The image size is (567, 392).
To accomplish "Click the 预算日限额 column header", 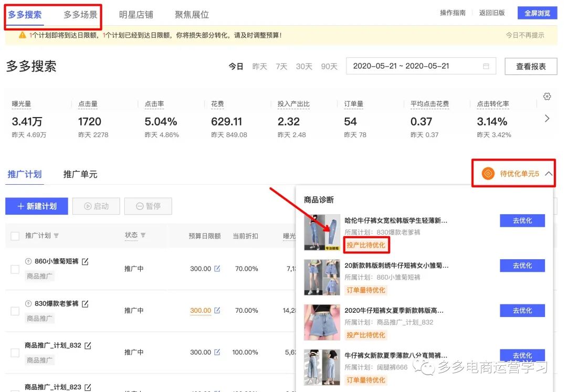I will [205, 236].
